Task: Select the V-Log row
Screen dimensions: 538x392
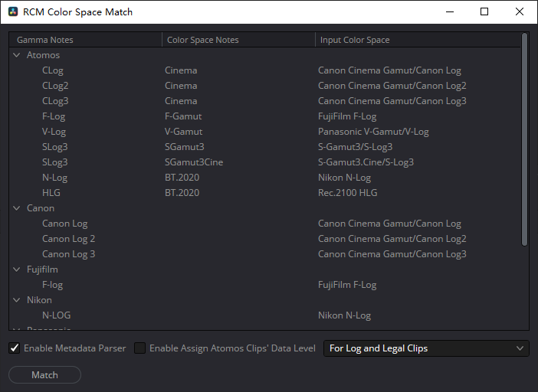Action: point(264,132)
